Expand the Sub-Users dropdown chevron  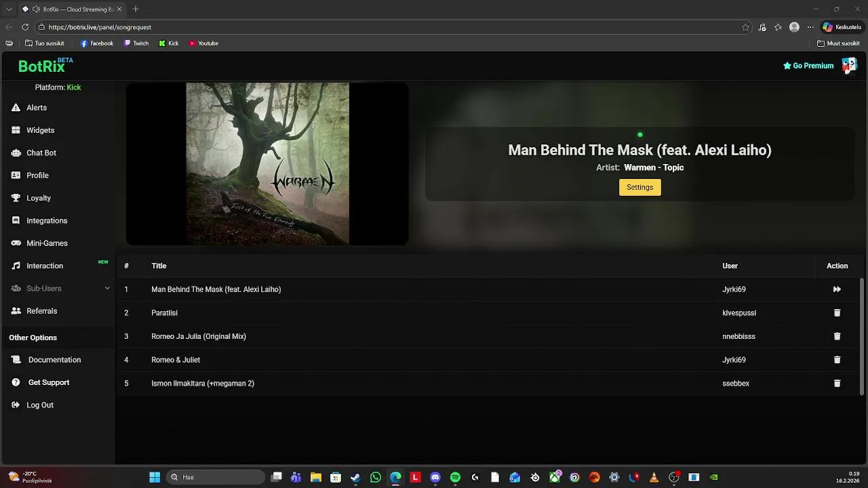(x=107, y=288)
